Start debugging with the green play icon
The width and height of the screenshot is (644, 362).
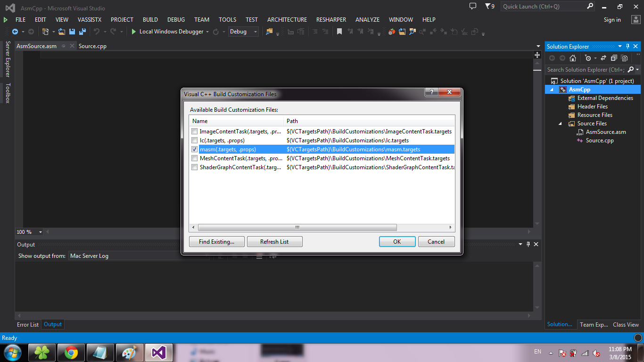point(134,32)
